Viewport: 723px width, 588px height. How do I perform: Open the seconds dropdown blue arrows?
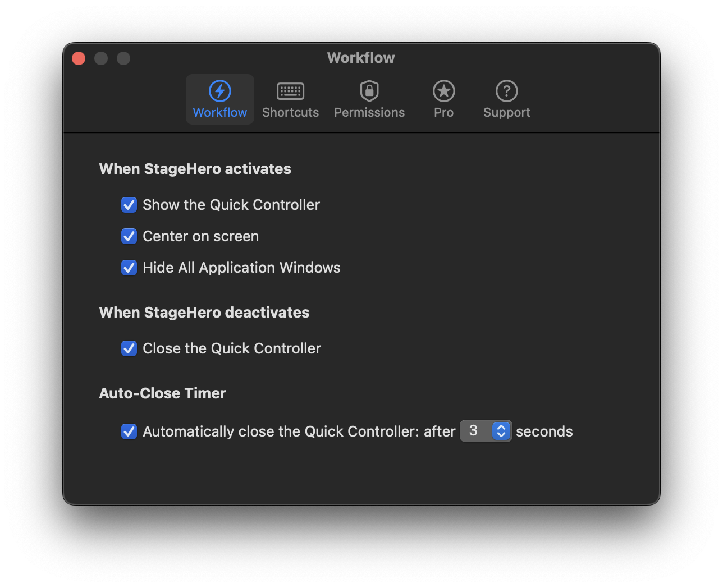[501, 431]
